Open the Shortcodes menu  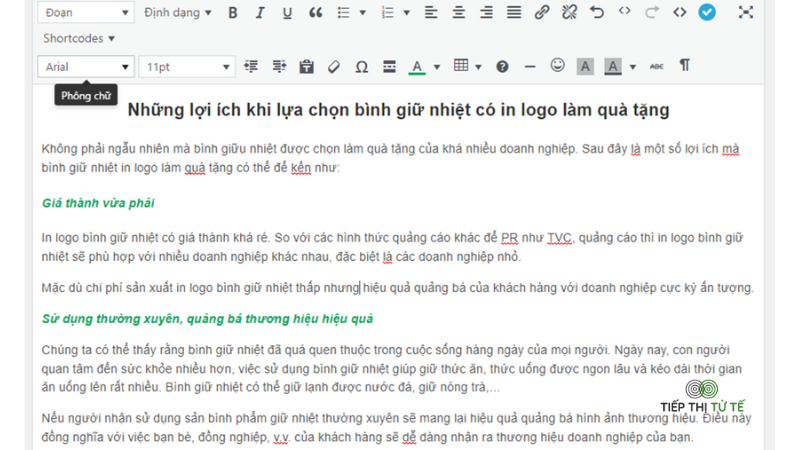(79, 38)
